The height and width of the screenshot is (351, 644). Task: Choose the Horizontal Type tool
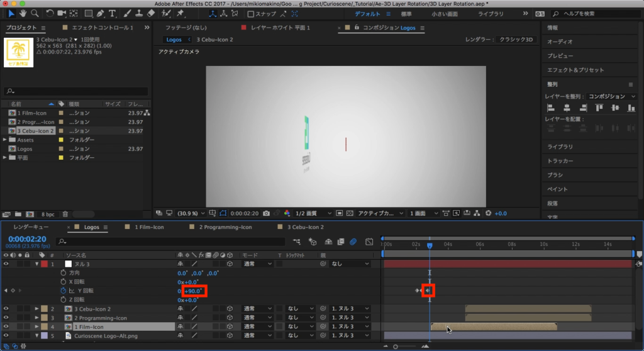pyautogui.click(x=113, y=13)
